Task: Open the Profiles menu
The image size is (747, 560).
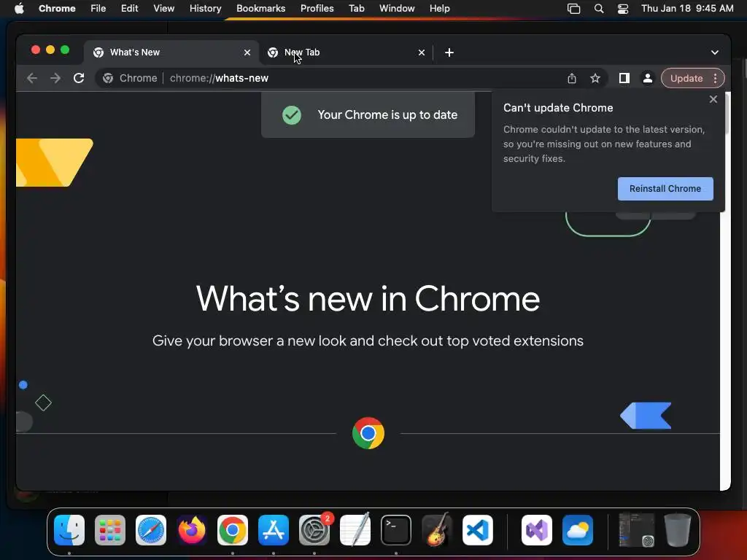Action: point(317,9)
